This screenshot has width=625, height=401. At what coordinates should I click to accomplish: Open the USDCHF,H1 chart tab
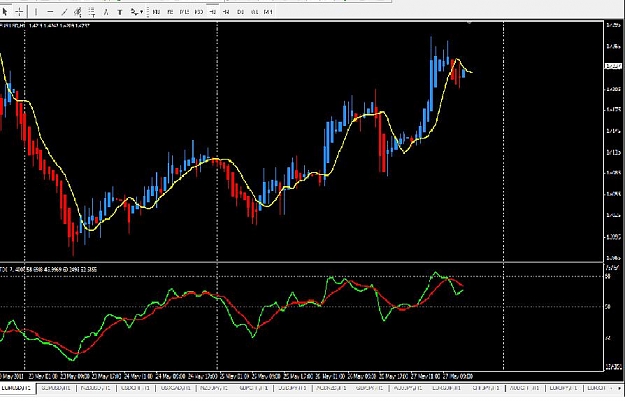tap(135, 387)
